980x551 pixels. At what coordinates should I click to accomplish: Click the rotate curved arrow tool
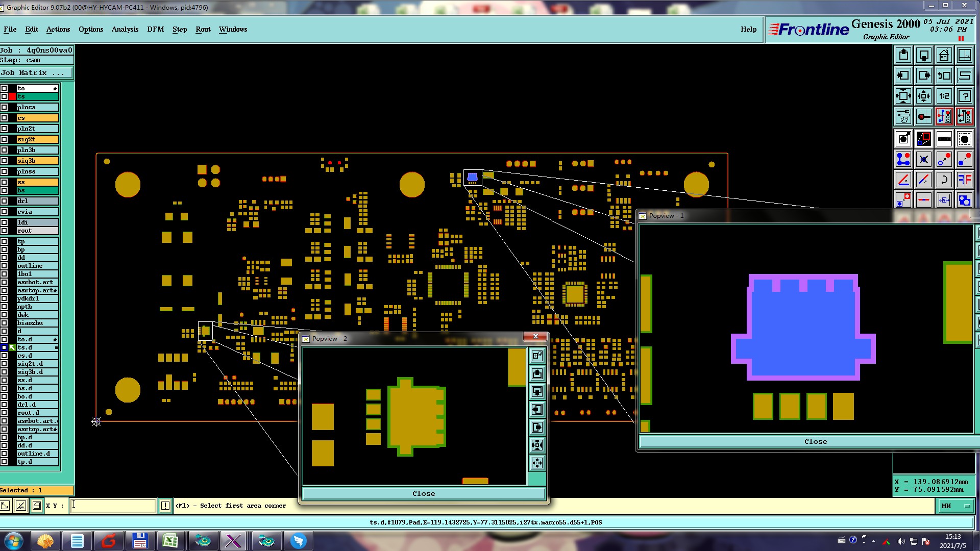pyautogui.click(x=944, y=180)
